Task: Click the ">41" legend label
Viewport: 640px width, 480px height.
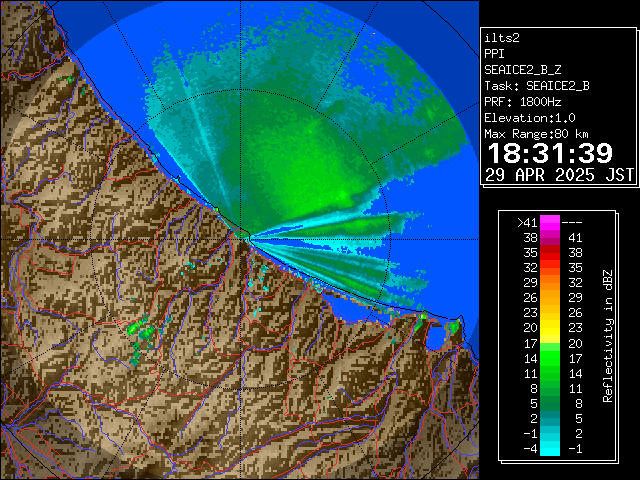Action: [x=527, y=222]
